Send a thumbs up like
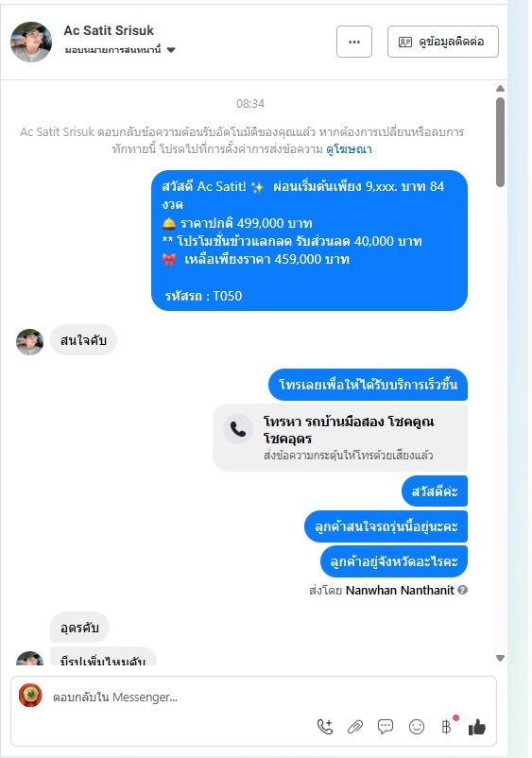This screenshot has width=532, height=758. [x=477, y=727]
